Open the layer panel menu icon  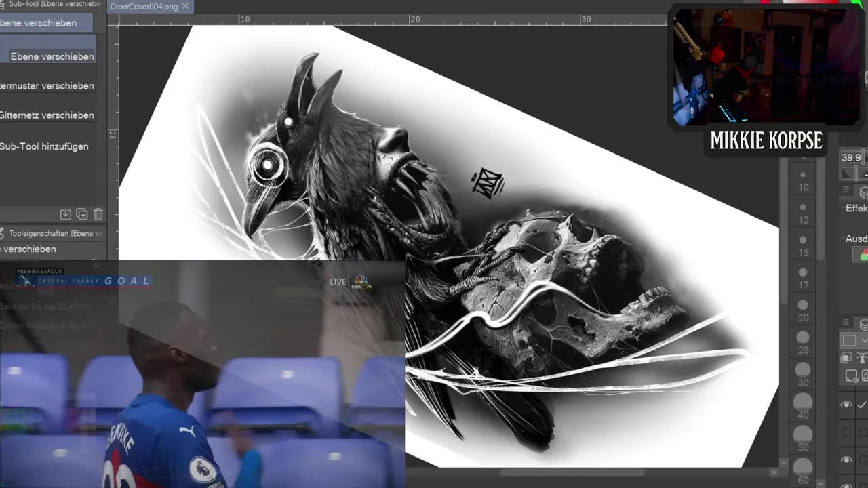(846, 323)
